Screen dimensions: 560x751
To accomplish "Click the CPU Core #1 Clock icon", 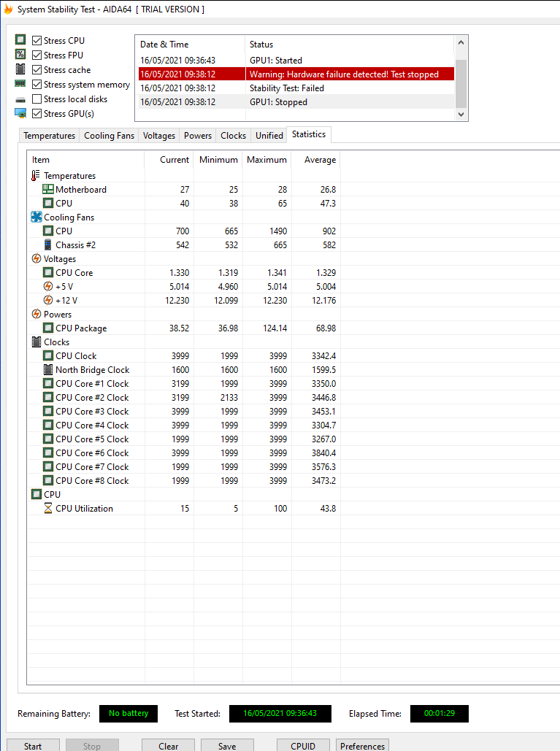I will 48,384.
